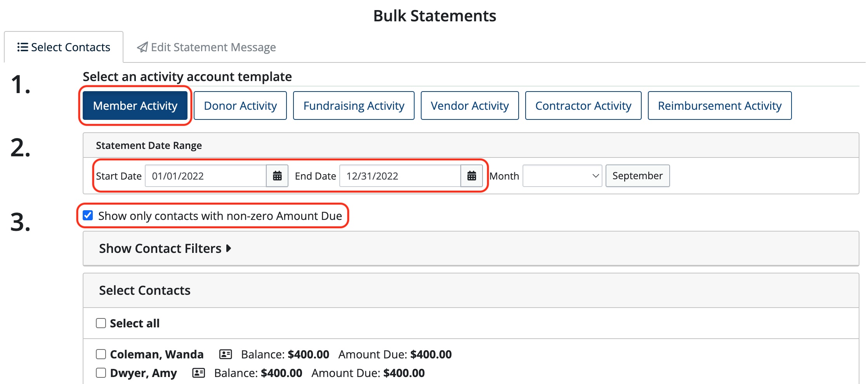This screenshot has height=384, width=868.
Task: Open the Month dropdown
Action: coord(562,176)
